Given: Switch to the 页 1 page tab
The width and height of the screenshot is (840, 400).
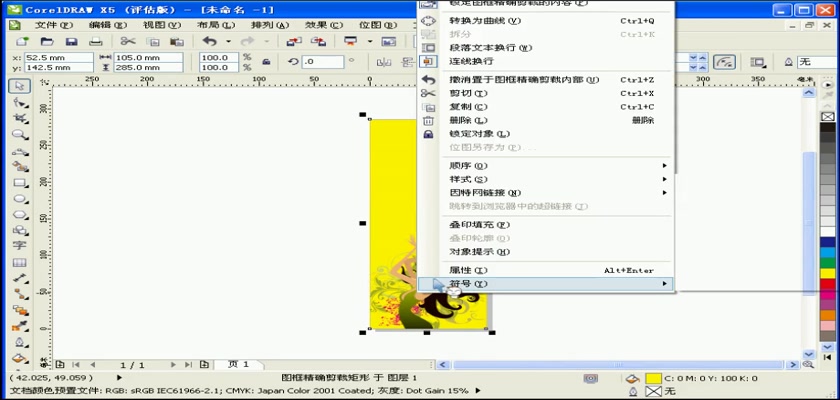Looking at the screenshot, I should click(238, 365).
